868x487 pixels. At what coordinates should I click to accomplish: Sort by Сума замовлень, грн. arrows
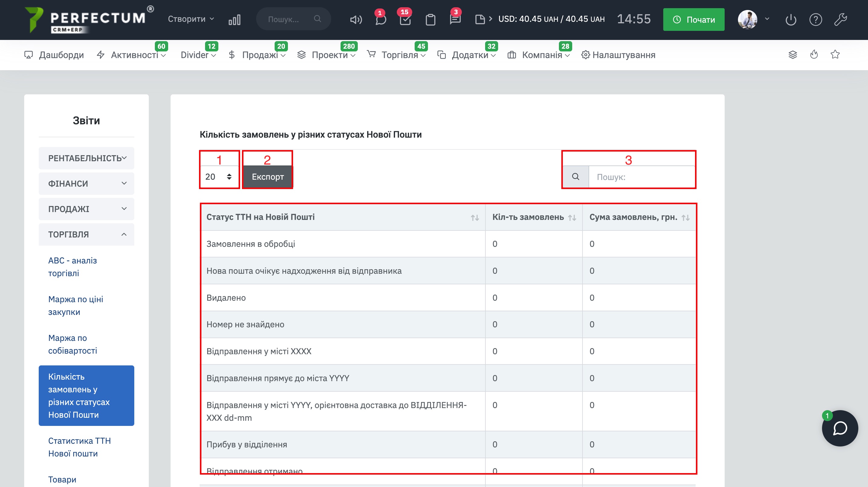click(685, 218)
